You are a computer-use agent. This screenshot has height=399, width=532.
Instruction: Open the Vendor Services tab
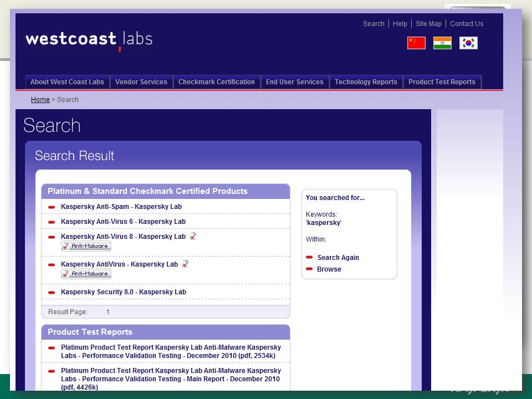point(141,82)
